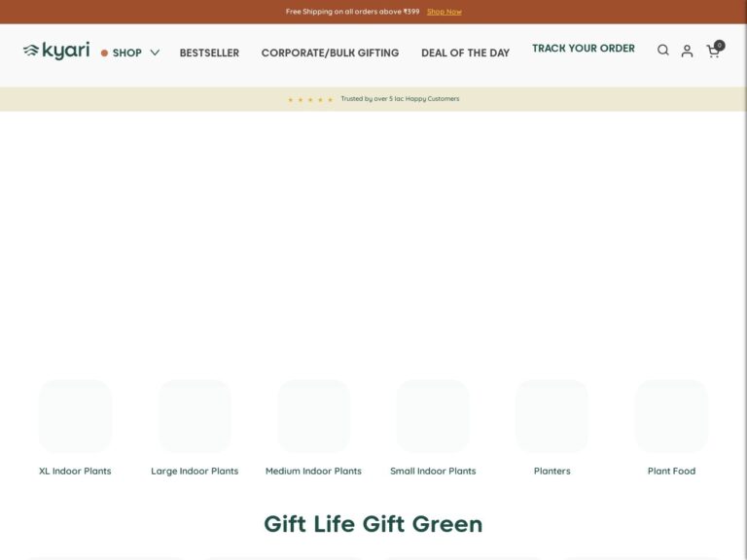This screenshot has height=560, width=747.
Task: Expand the Shop dropdown chevron
Action: [x=155, y=52]
